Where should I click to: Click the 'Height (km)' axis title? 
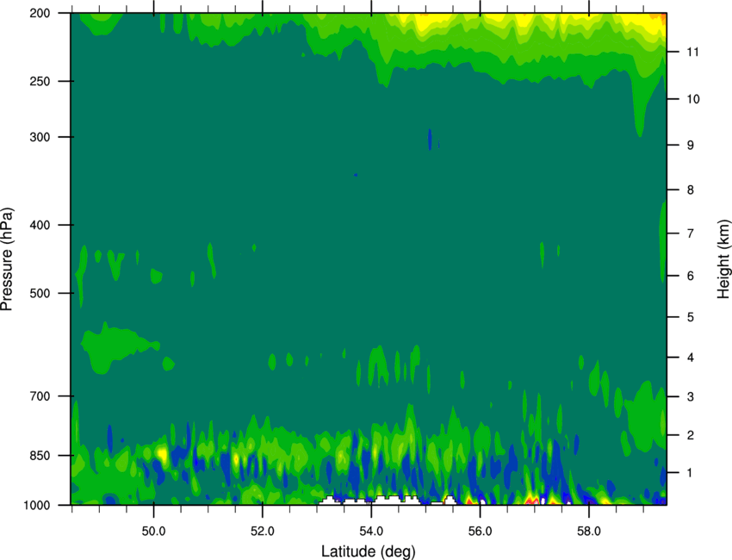(723, 259)
